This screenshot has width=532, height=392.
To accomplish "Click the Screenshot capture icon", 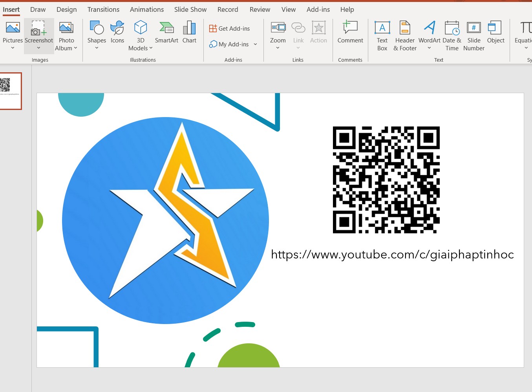I will (38, 28).
